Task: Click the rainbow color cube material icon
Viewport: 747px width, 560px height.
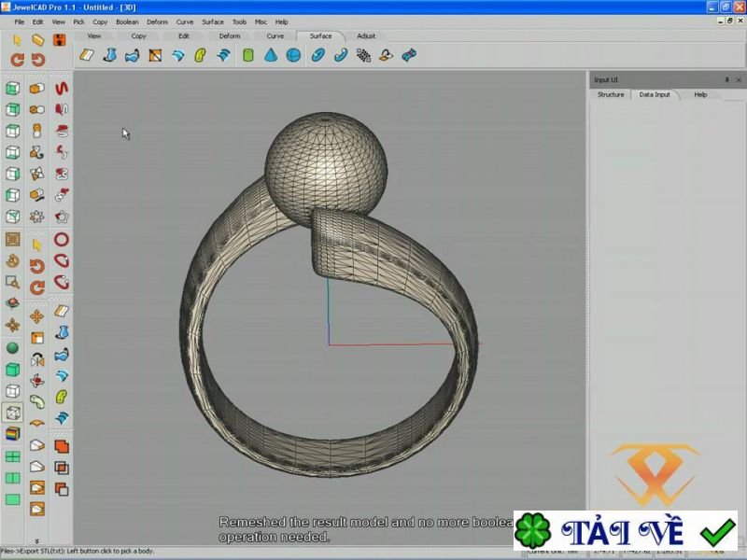Action: point(13,434)
